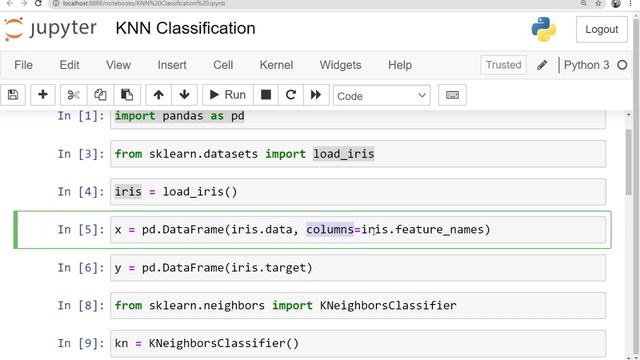
Task: Click the browser address bar URL
Action: point(144,3)
